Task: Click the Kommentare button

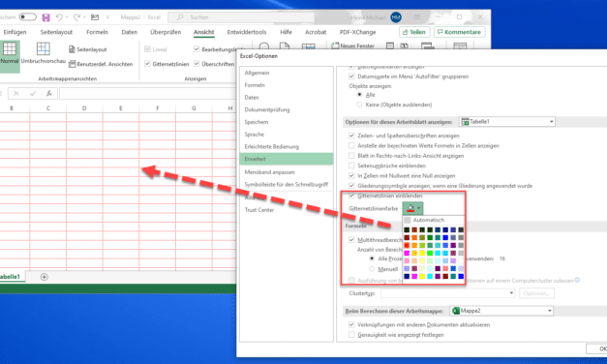Action: 459,32
